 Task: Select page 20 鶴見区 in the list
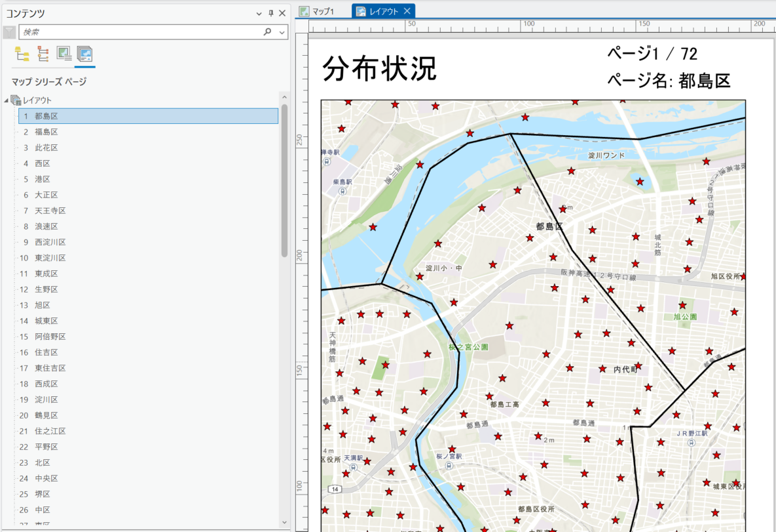click(x=148, y=415)
